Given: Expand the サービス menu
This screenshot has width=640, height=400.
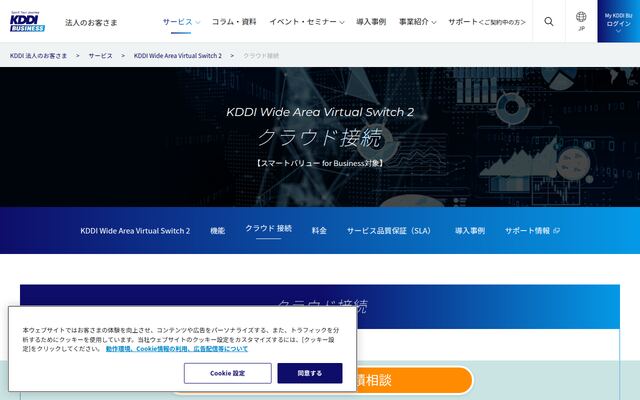Looking at the screenshot, I should coord(181,22).
